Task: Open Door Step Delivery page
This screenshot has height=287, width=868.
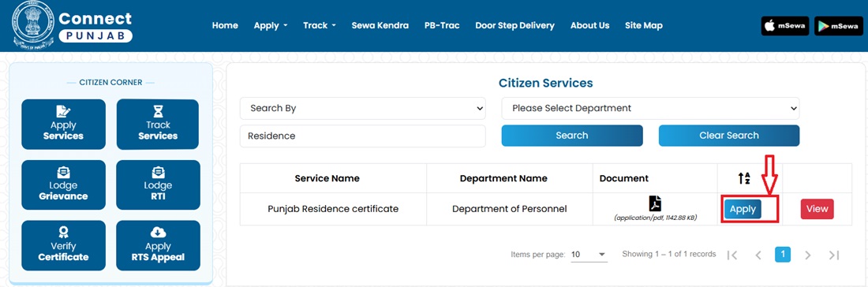Action: click(514, 25)
